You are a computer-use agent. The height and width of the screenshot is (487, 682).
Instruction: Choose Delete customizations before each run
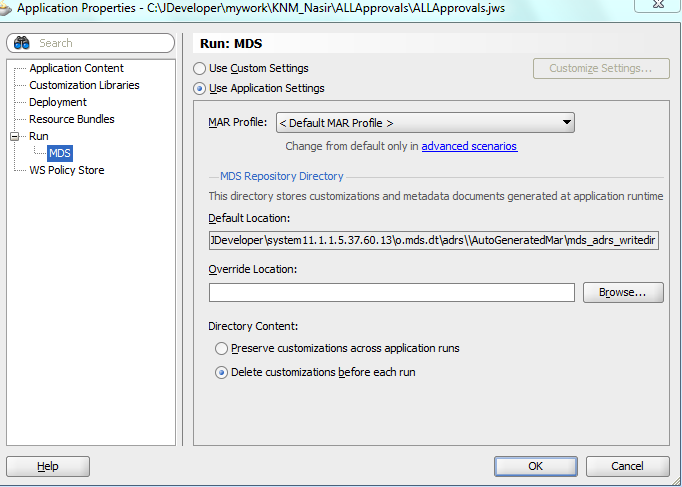pyautogui.click(x=221, y=373)
